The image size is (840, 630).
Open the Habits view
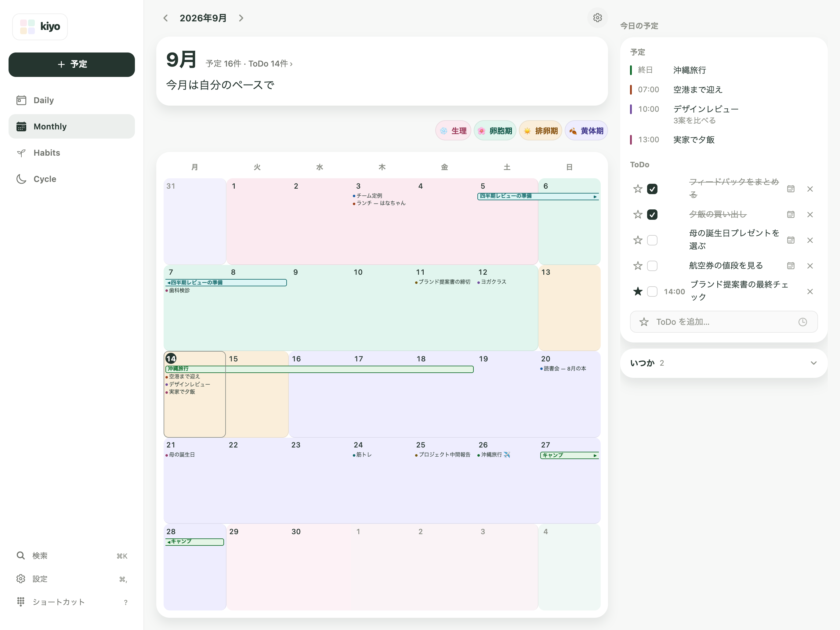[x=72, y=153]
